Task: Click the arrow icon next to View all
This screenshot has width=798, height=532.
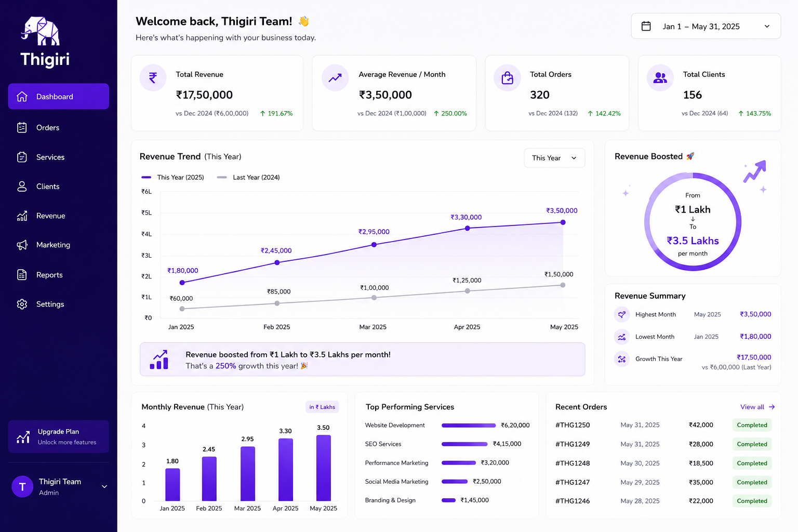Action: pyautogui.click(x=772, y=407)
